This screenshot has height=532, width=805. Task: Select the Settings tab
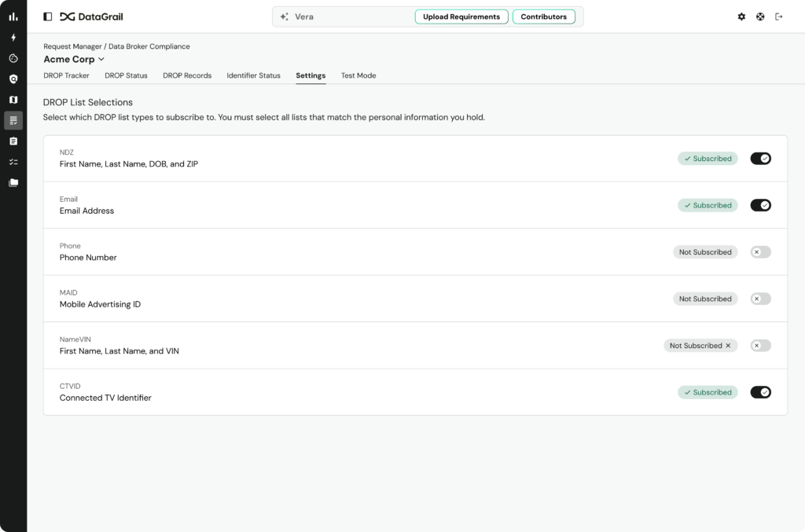click(x=311, y=75)
